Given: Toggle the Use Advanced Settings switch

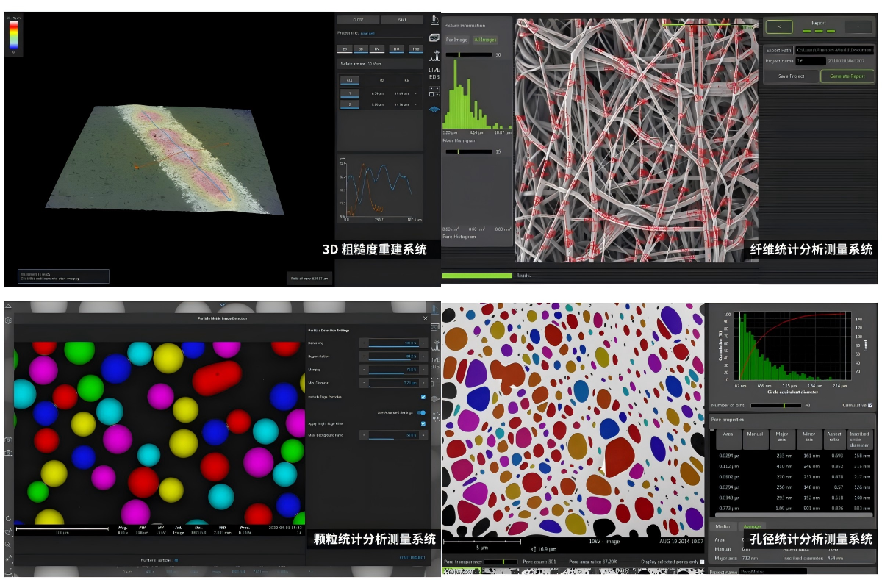Looking at the screenshot, I should tap(422, 413).
